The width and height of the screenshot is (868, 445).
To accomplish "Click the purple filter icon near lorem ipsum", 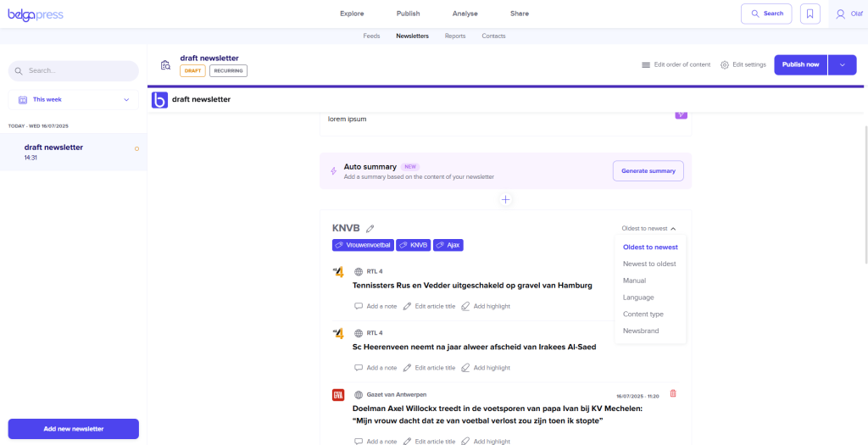I will point(681,114).
